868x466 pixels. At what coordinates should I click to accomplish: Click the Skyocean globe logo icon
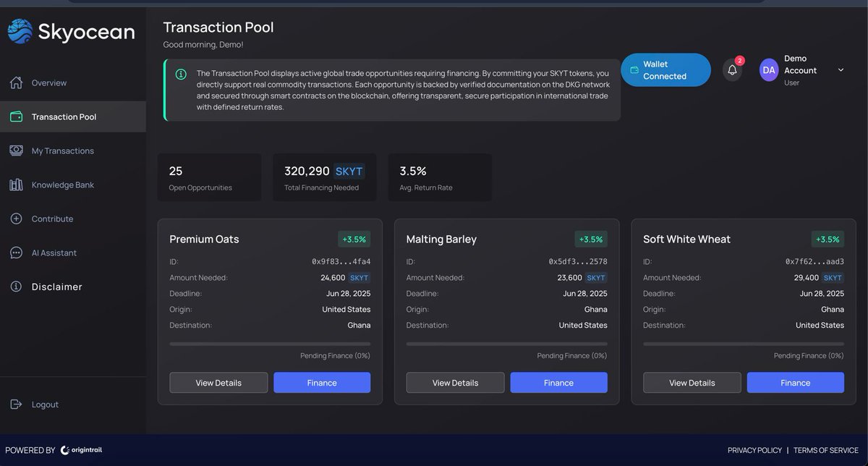pos(20,31)
